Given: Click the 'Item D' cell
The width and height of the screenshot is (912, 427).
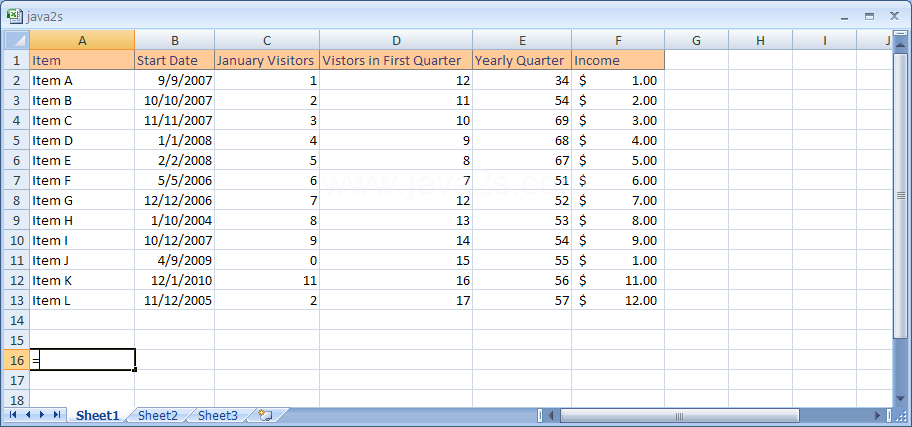Looking at the screenshot, I should pos(82,140).
